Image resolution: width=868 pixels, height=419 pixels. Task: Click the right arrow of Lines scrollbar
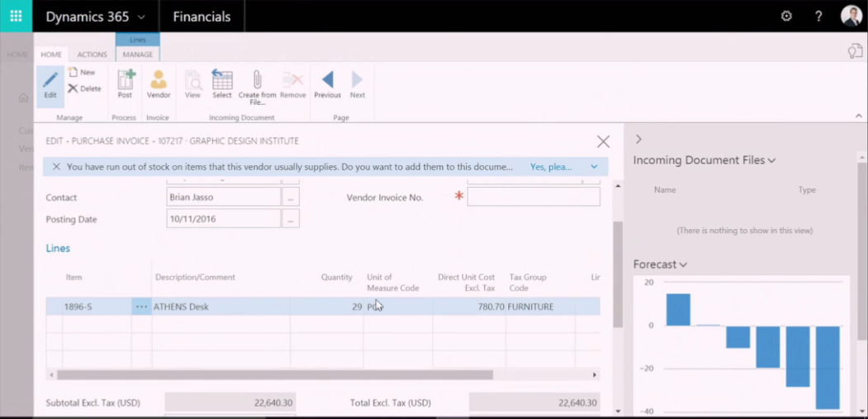tap(595, 375)
